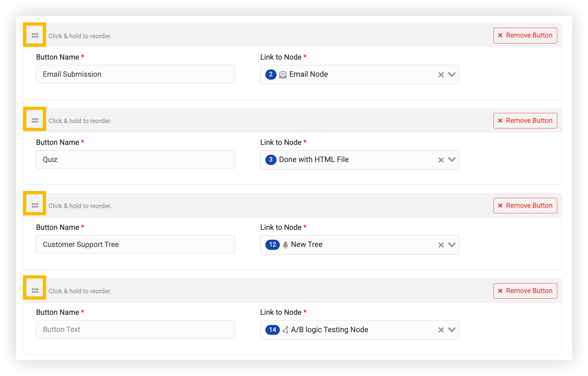Screen dimensions: 588x376
Task: Click the empty Button Text input field
Action: [135, 329]
